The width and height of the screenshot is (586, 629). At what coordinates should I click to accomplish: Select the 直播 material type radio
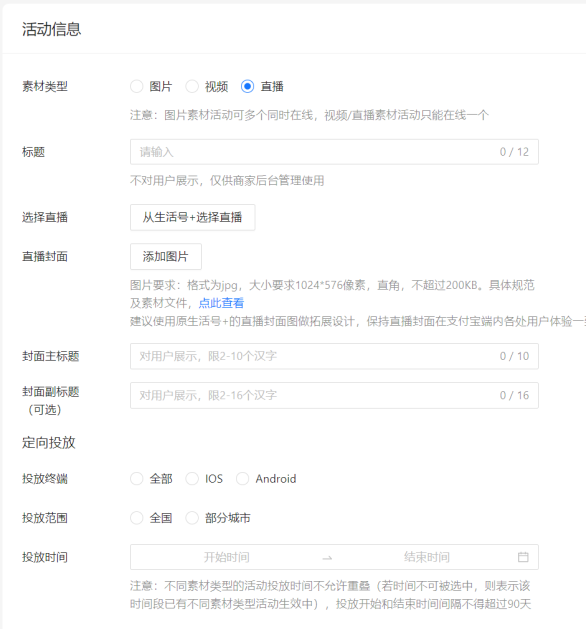click(247, 86)
